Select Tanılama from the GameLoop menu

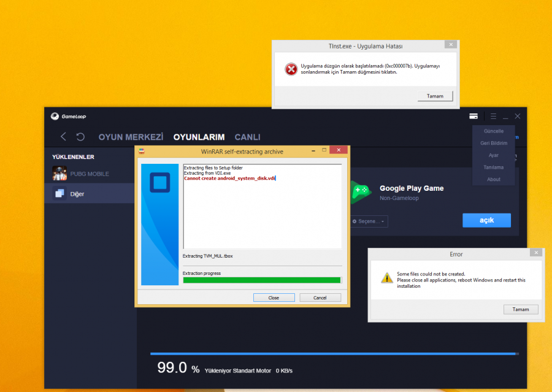pos(494,167)
